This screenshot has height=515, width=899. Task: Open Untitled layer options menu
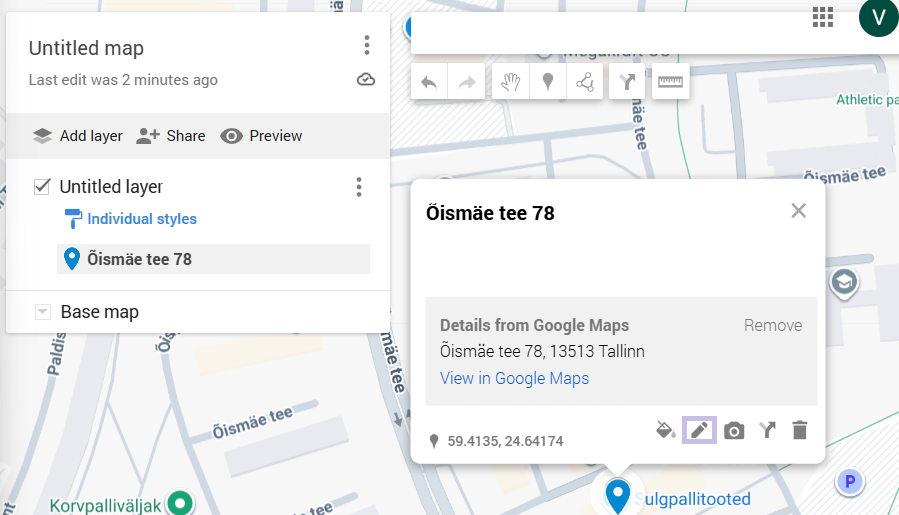pyautogui.click(x=359, y=187)
